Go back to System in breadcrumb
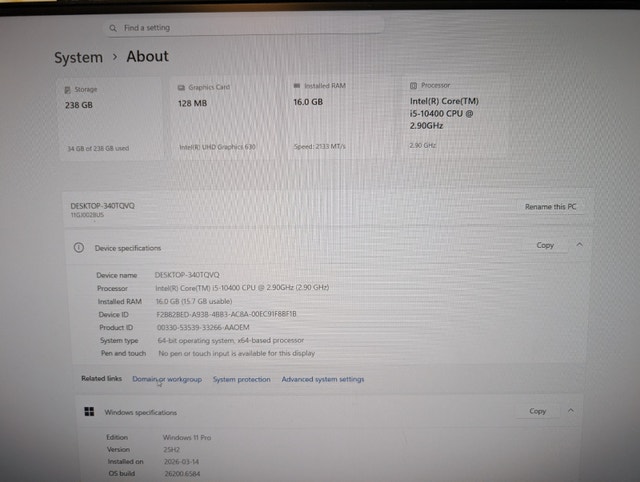 click(x=78, y=58)
